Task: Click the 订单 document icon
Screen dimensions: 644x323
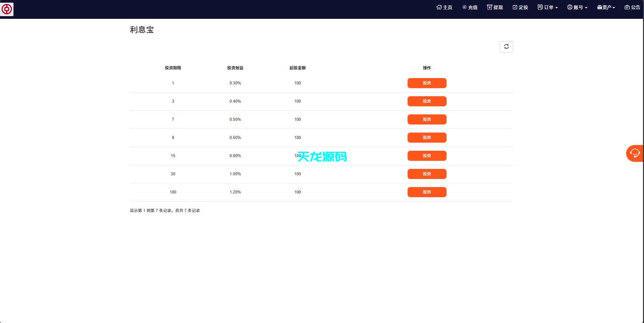Action: 541,7
